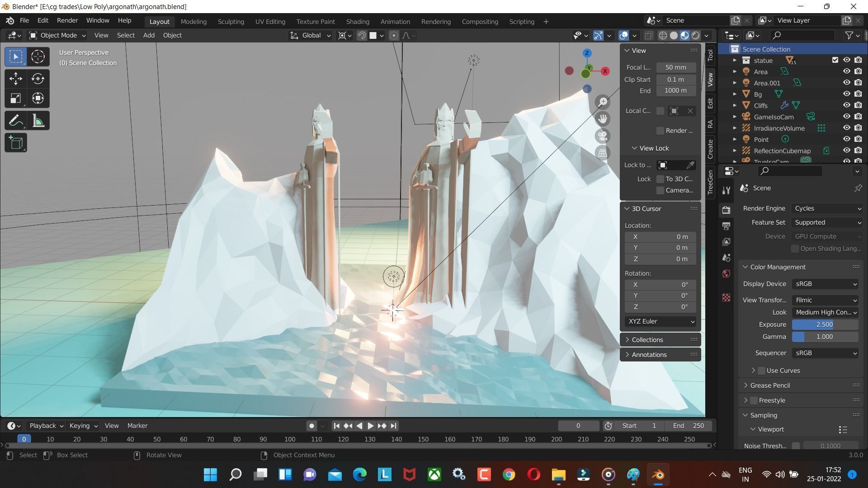Click the snap magnet icon
868x488 pixels.
click(362, 35)
